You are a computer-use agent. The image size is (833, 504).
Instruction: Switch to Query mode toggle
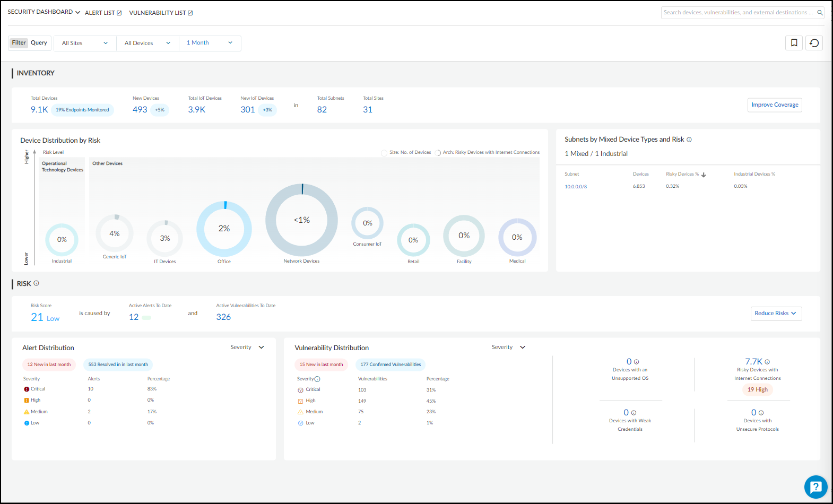coord(39,43)
